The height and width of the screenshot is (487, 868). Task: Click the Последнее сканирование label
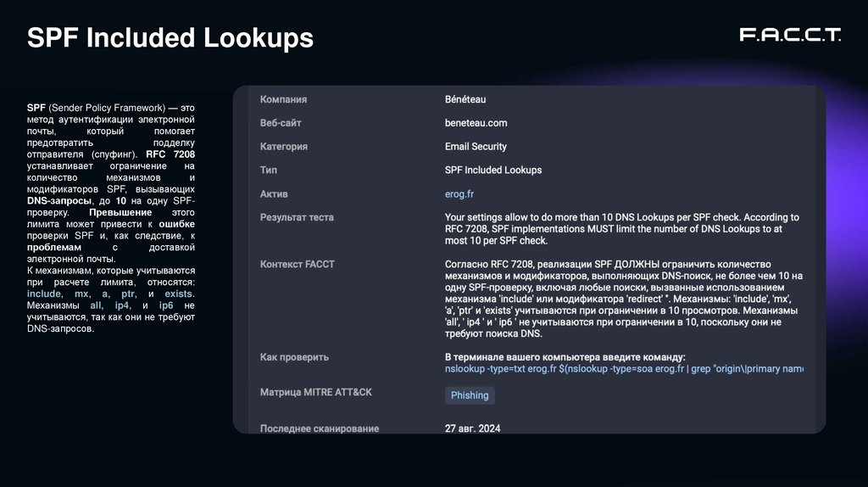tap(319, 428)
